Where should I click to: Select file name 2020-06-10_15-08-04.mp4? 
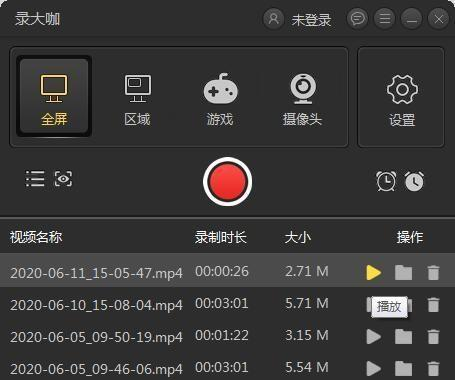tap(96, 305)
